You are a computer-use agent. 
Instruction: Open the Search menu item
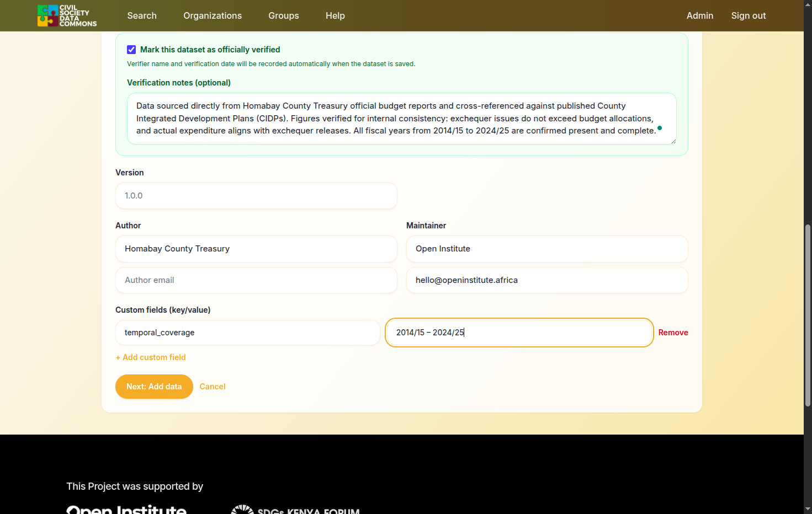click(x=142, y=15)
